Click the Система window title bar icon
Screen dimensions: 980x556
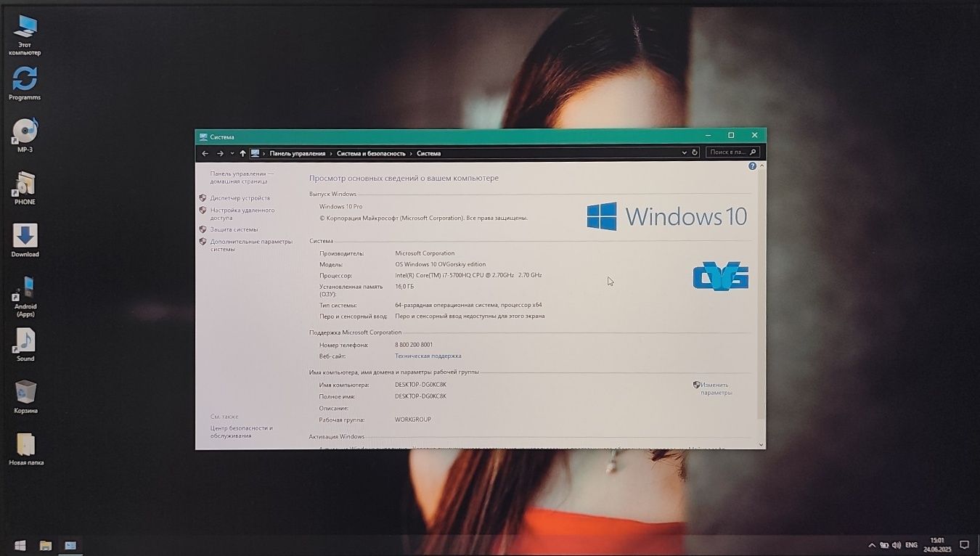[203, 136]
